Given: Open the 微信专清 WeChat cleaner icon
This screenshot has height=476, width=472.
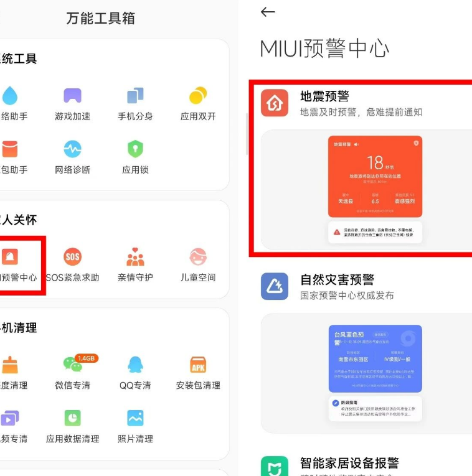Looking at the screenshot, I should pos(73,364).
